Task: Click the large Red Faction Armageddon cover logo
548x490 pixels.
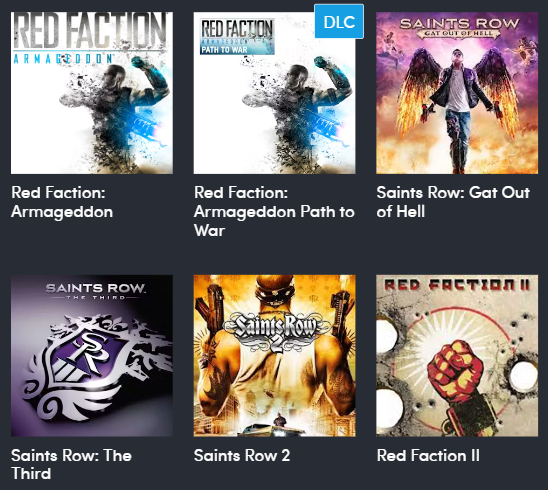Action: pos(89,38)
